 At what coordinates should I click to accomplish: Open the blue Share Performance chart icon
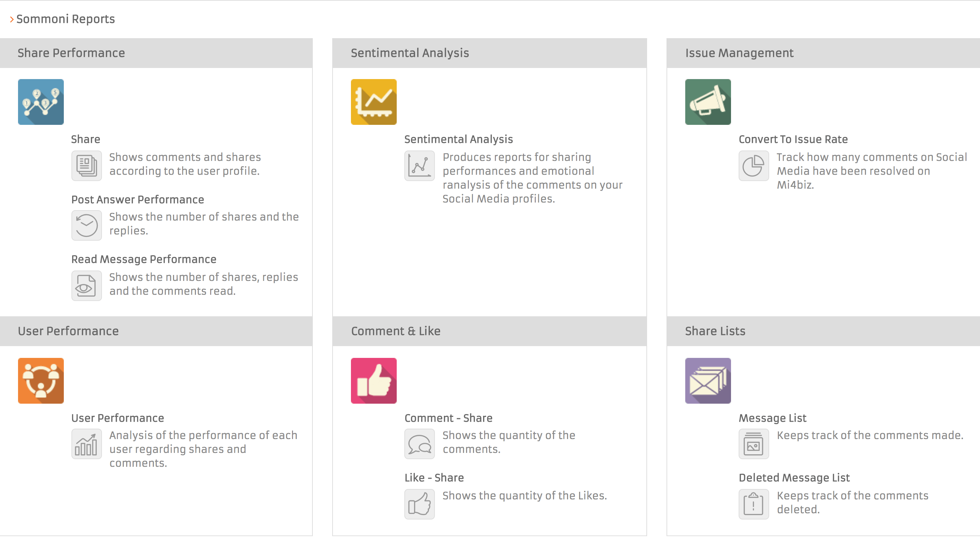(x=41, y=102)
